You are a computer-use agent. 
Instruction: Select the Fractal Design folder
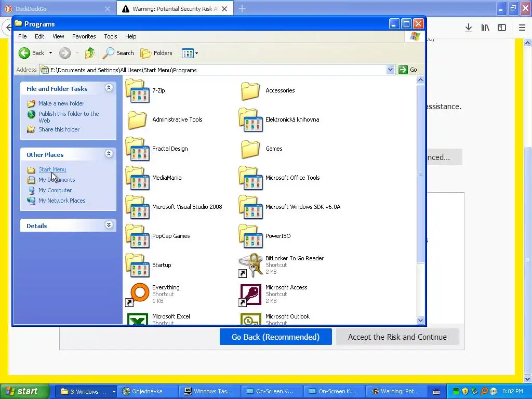(x=137, y=149)
